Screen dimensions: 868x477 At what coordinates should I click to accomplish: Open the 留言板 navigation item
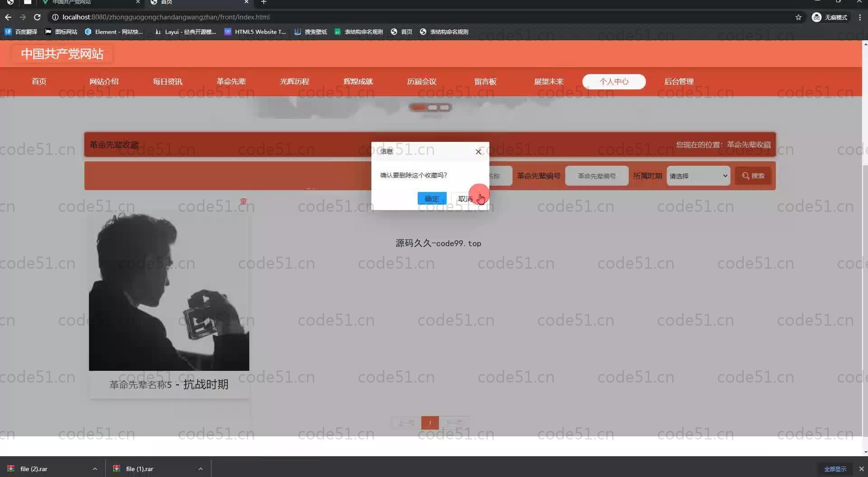point(486,81)
